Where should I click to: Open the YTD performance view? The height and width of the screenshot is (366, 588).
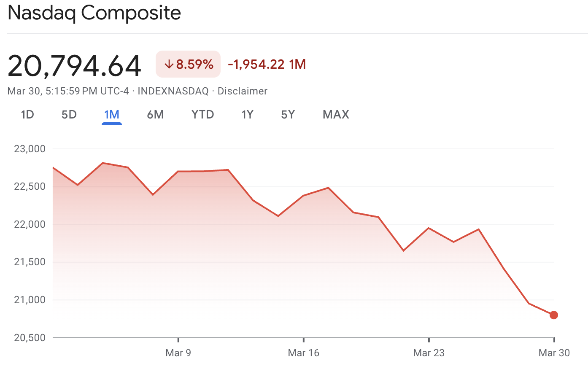click(x=202, y=114)
